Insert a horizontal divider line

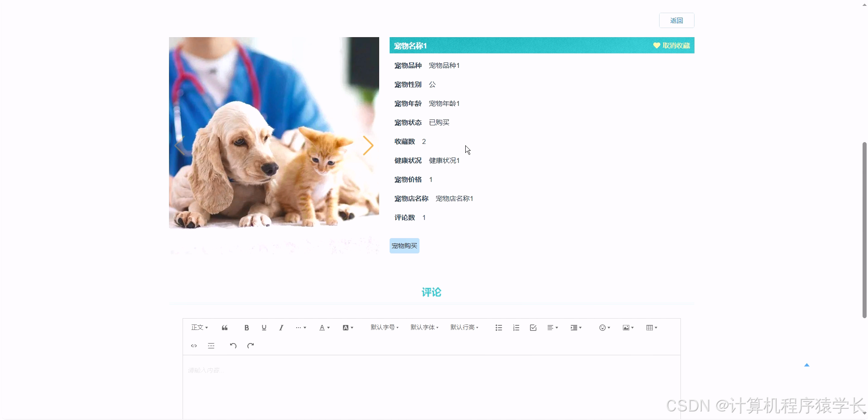211,345
